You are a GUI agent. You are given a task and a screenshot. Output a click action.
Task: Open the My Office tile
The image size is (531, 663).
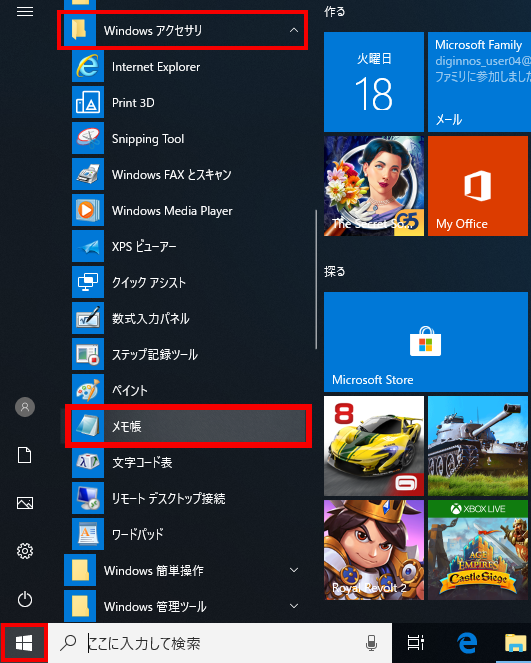pos(478,186)
